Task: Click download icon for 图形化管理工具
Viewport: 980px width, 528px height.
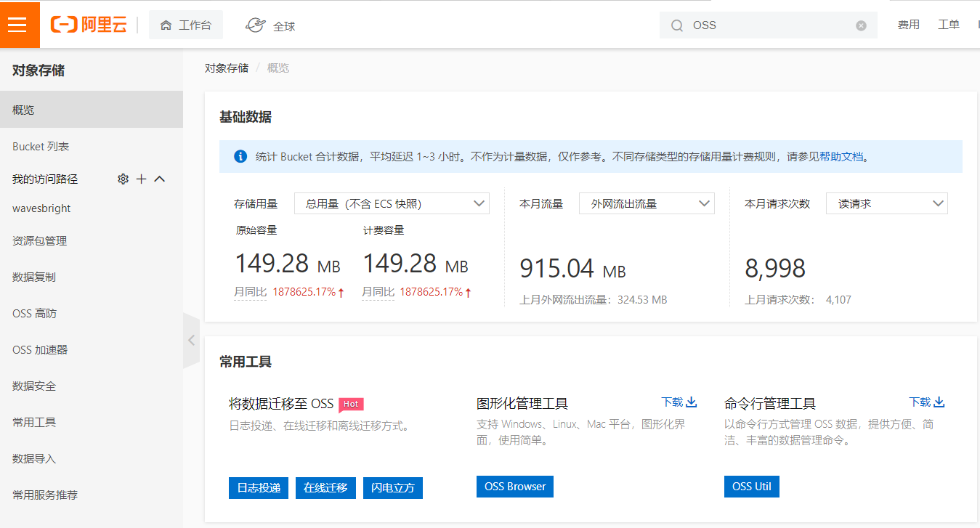Action: (692, 402)
